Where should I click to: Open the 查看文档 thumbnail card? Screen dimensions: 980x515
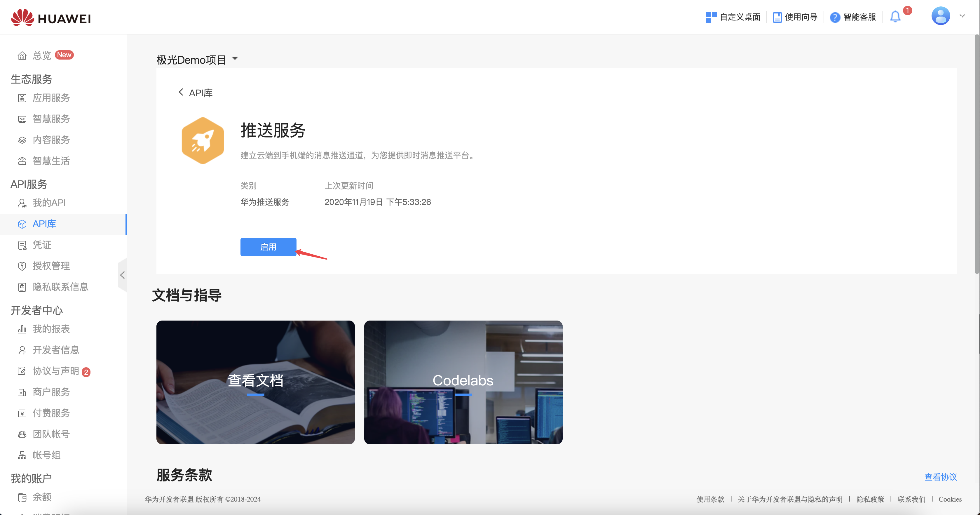[255, 382]
